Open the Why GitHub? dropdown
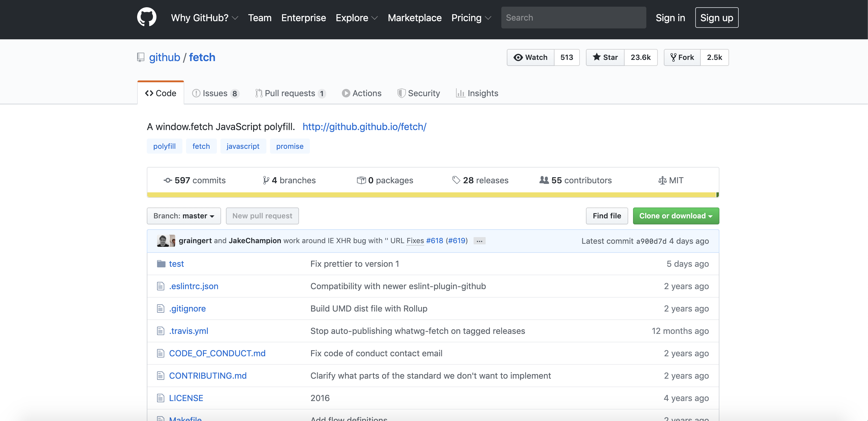Screen dimensions: 868x421 (x=204, y=18)
